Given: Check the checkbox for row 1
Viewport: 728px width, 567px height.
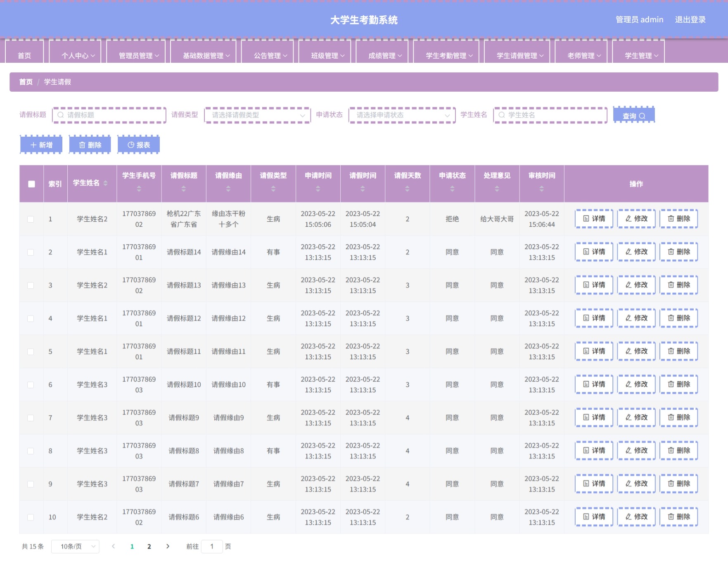Looking at the screenshot, I should (31, 219).
